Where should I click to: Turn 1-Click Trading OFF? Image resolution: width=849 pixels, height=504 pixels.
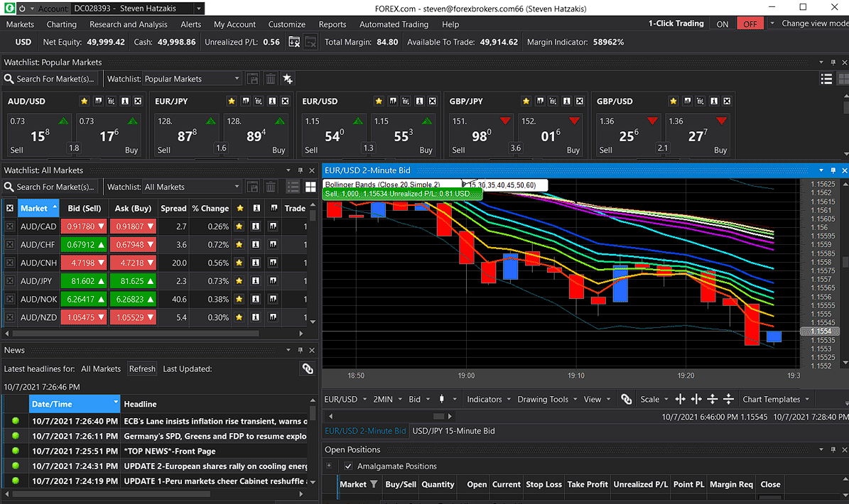750,23
